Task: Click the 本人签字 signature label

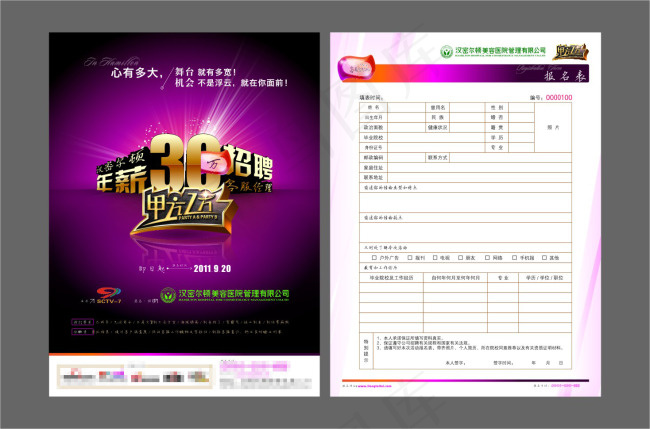Action: 456,363
